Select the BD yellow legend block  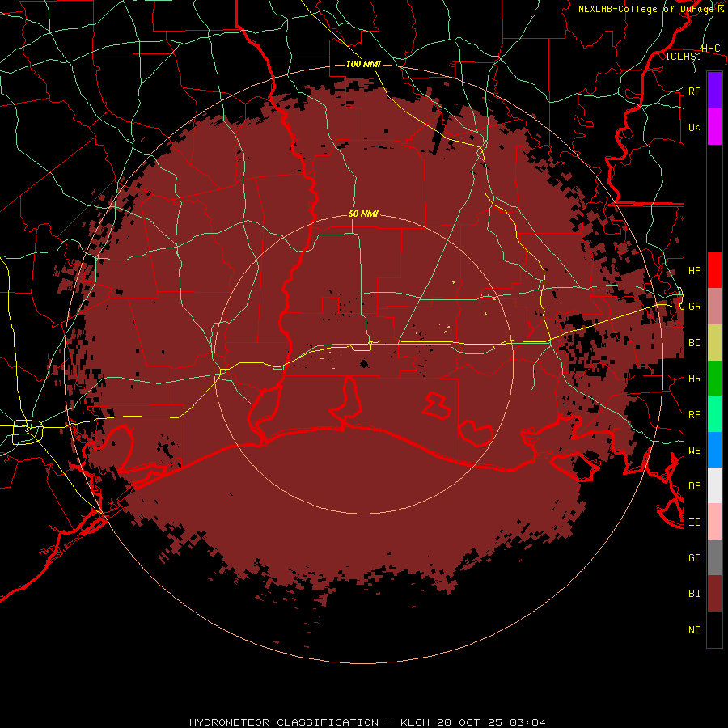click(714, 343)
